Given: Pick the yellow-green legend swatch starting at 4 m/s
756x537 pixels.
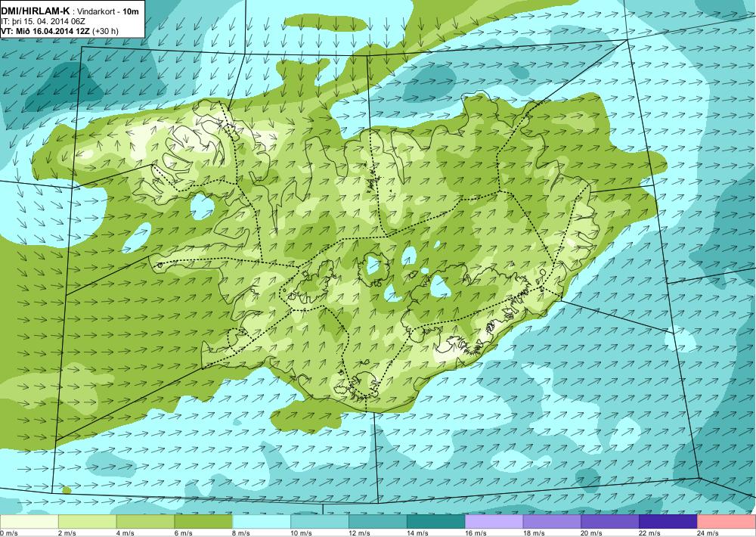Looking at the screenshot, I should 145,521.
